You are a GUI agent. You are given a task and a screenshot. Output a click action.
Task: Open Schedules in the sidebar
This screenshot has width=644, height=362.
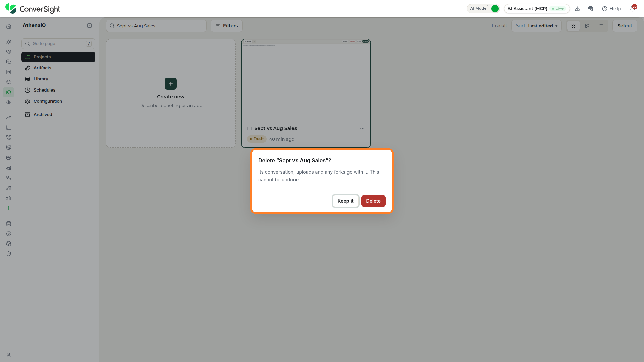point(58,90)
